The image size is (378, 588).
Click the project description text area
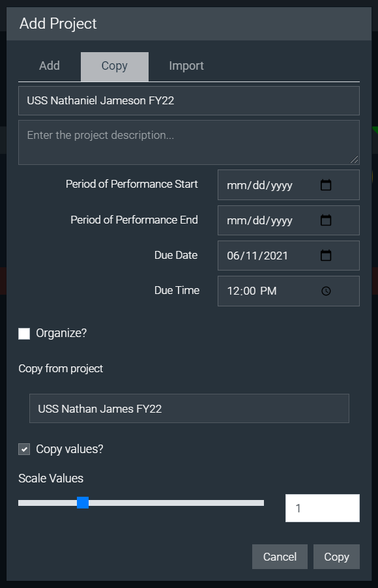[x=189, y=142]
